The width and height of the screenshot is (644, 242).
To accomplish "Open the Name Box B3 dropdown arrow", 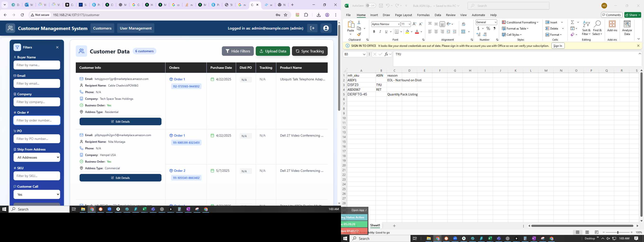I will 364,54.
